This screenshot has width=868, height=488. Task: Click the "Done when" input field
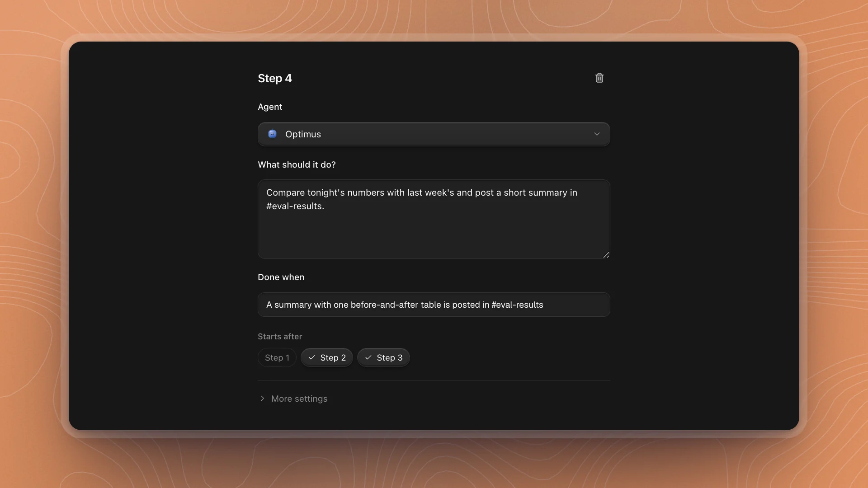[x=434, y=305]
